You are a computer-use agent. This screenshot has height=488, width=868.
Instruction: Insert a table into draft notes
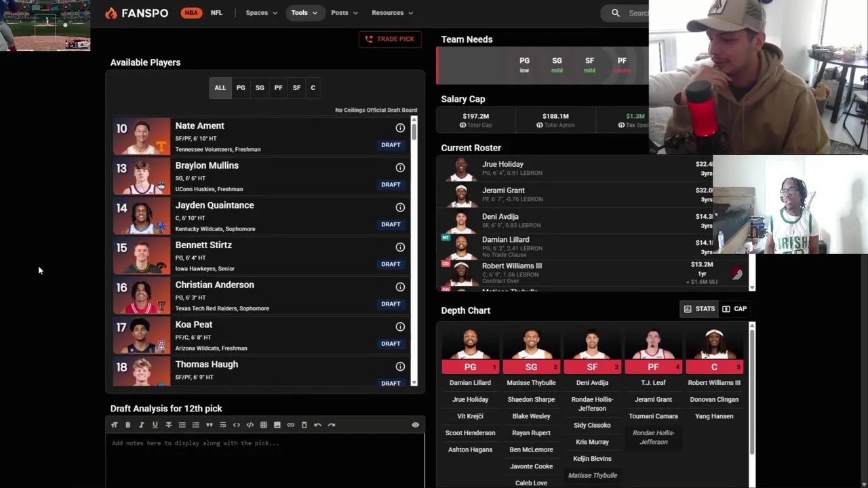pos(263,425)
